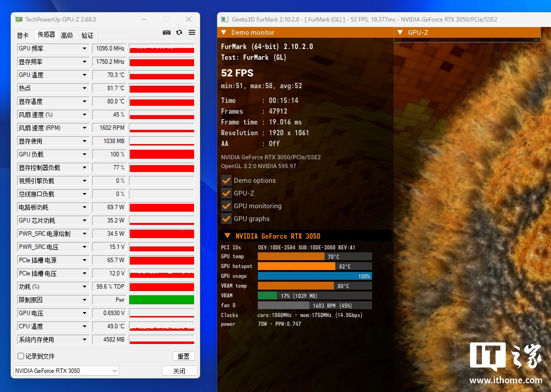Switch to the 高级 tab
The width and height of the screenshot is (551, 392).
pos(67,35)
